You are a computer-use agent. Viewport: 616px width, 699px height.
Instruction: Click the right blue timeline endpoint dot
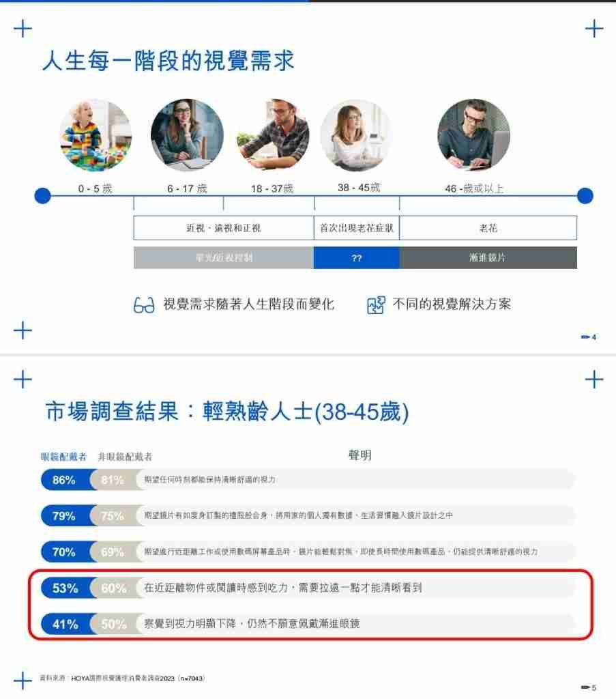[x=585, y=196]
